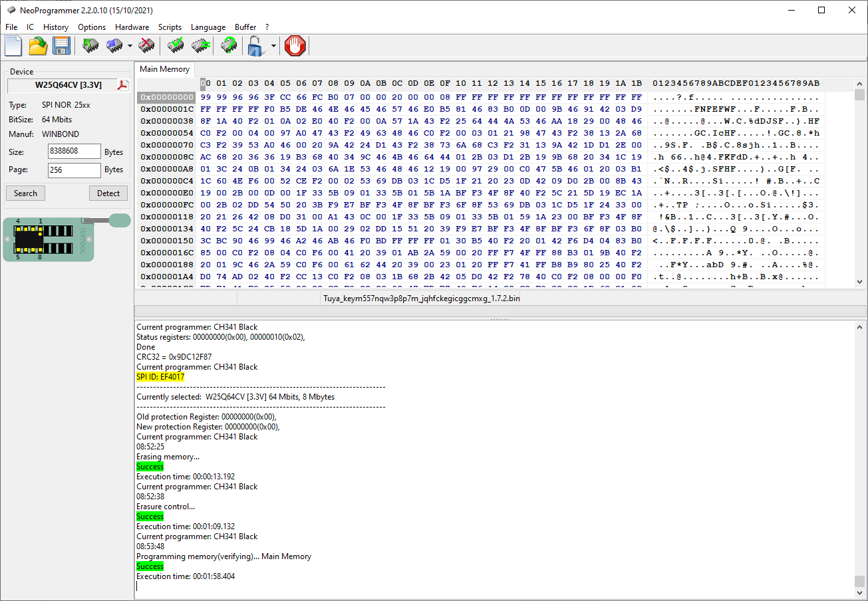The image size is (868, 601).
Task: Click the 08:53:48 timestamp log line
Action: [150, 546]
